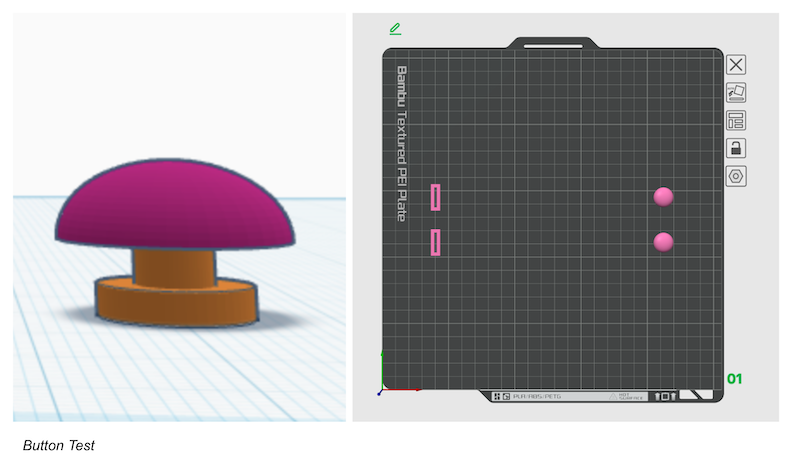
Task: Select the lower pink sphere on plate
Action: point(663,242)
